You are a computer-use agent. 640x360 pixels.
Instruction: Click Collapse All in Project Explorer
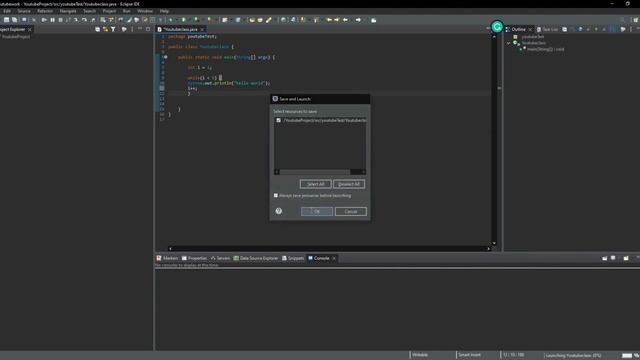[97, 29]
